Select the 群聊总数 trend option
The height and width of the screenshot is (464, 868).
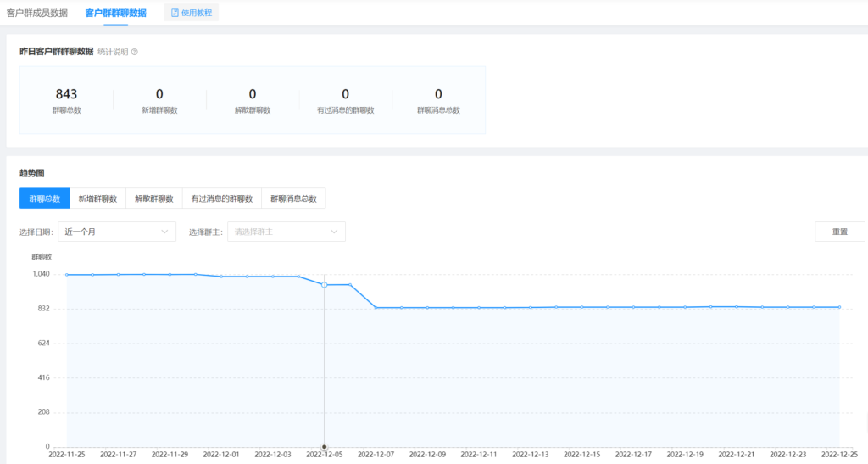point(44,198)
